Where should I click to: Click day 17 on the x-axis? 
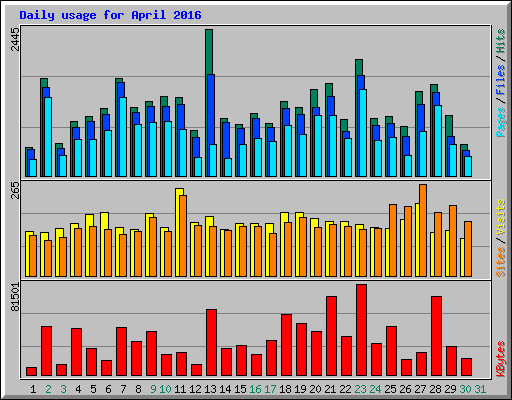[x=270, y=389]
